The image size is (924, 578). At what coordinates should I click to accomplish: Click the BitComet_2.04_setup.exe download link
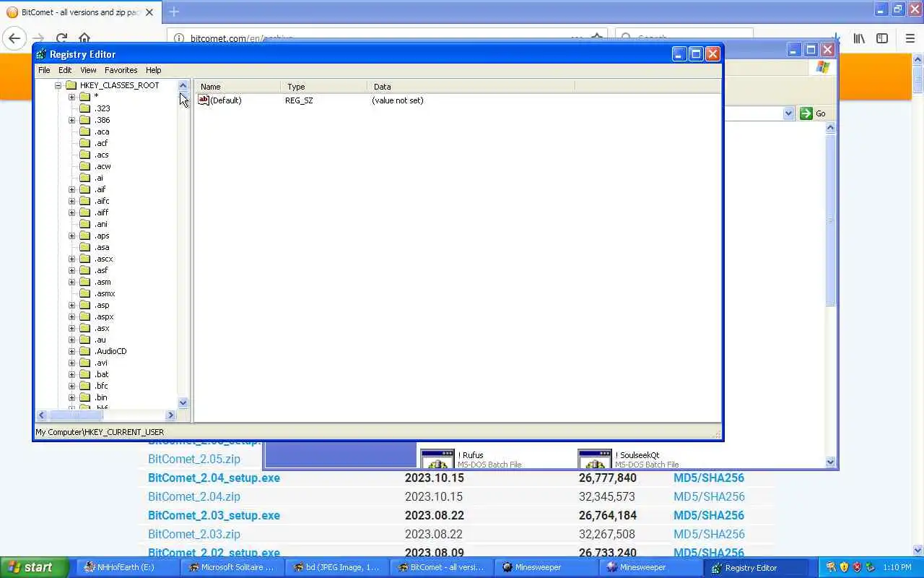point(214,478)
